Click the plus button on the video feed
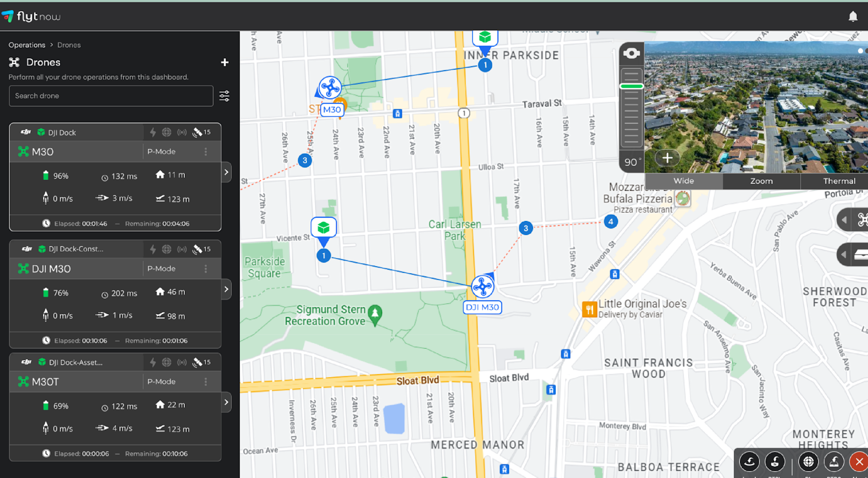 pyautogui.click(x=667, y=158)
